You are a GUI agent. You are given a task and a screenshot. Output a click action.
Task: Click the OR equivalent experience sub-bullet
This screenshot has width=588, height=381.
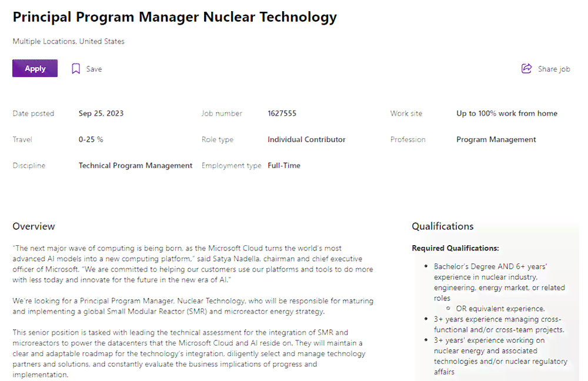pos(500,309)
